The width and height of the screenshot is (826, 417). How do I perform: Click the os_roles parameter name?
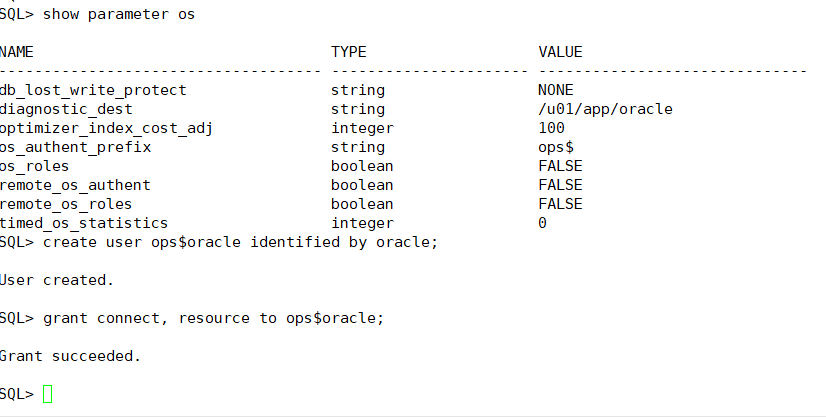coord(34,166)
